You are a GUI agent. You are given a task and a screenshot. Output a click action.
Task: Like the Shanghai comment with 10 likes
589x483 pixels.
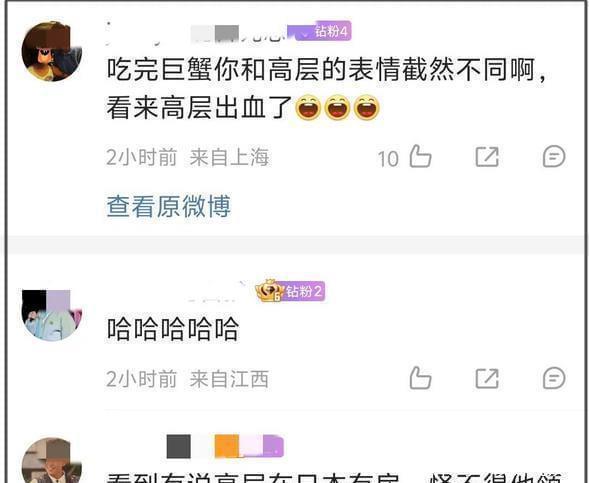pyautogui.click(x=420, y=156)
